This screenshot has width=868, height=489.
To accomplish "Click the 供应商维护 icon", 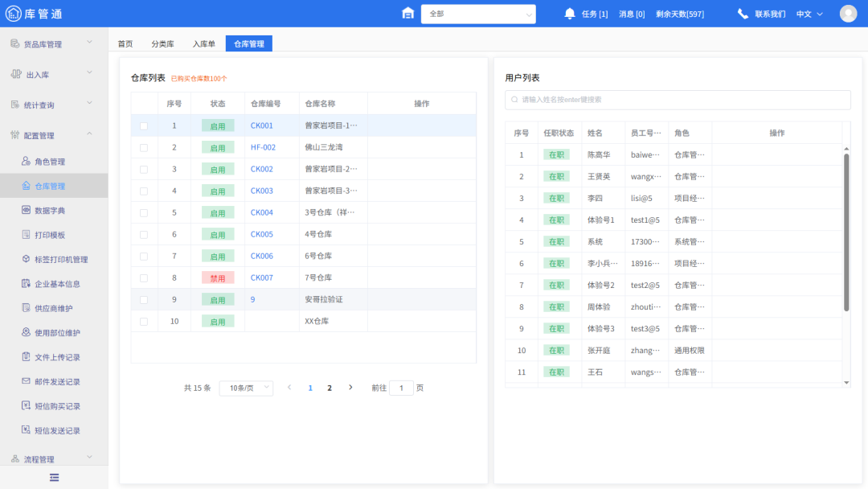I will tap(26, 307).
